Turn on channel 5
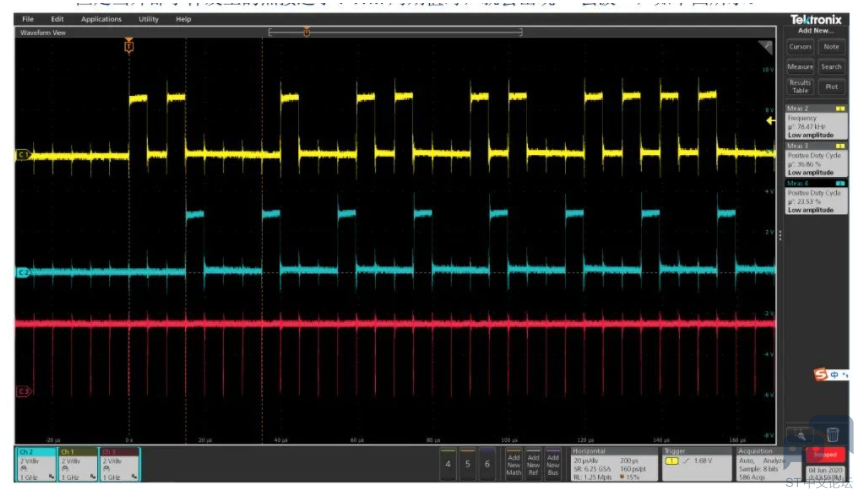Screen dimensions: 862x498 point(467,464)
